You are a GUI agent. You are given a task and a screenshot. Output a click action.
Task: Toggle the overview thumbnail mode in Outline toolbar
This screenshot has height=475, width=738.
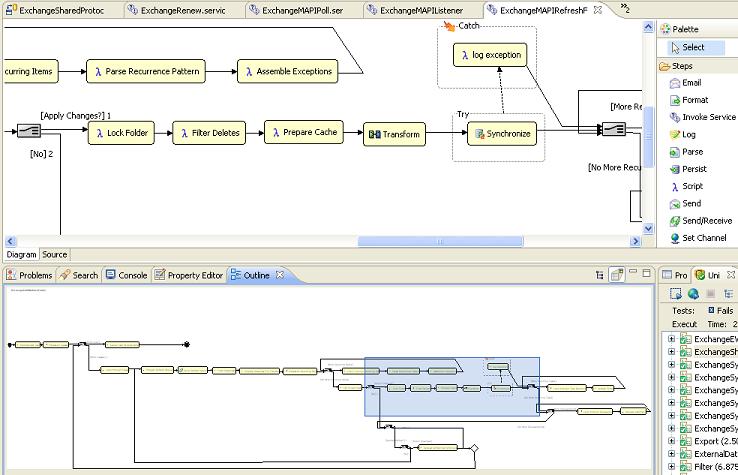618,275
